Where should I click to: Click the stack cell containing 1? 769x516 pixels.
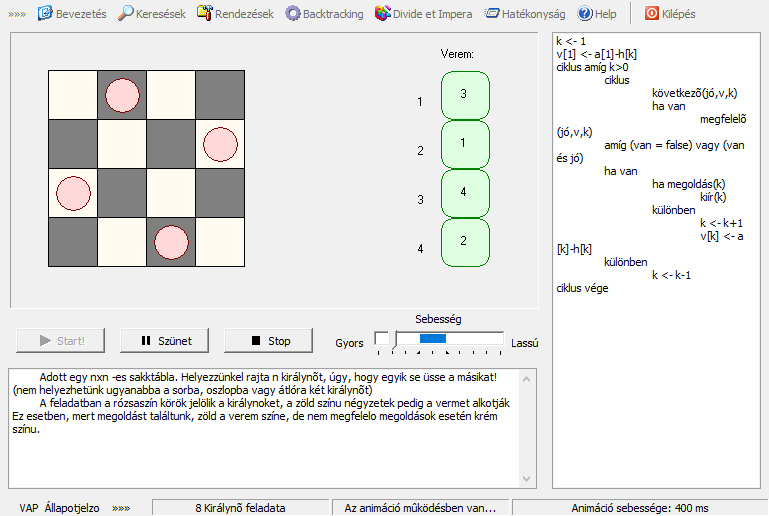465,144
